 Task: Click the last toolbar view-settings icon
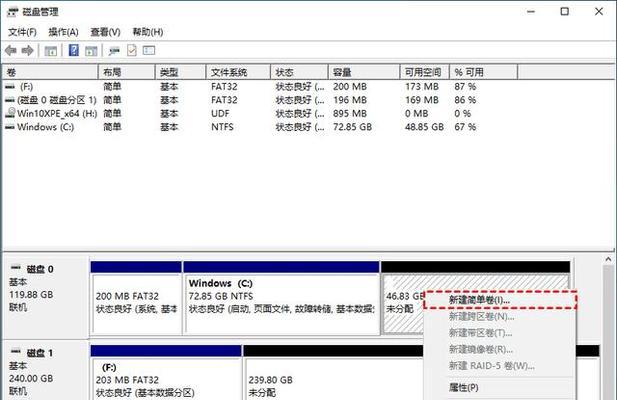coord(149,50)
